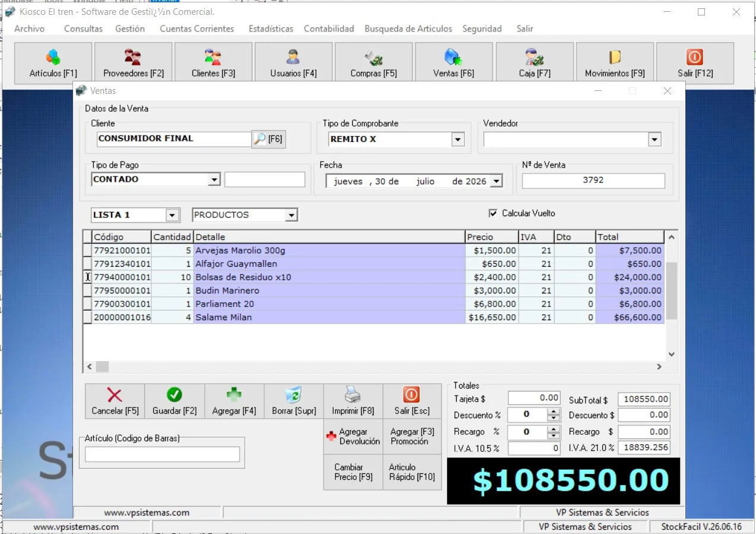Image resolution: width=756 pixels, height=534 pixels.
Task: Expand the LISTA 1 price list dropdown
Action: [x=172, y=215]
